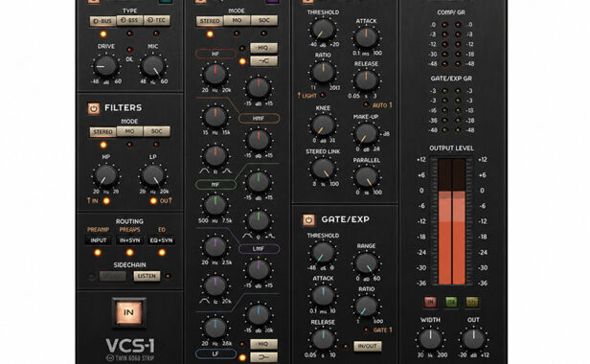The height and width of the screenshot is (364, 590).
Task: Click the EQ+SYN routing button
Action: coord(162,240)
